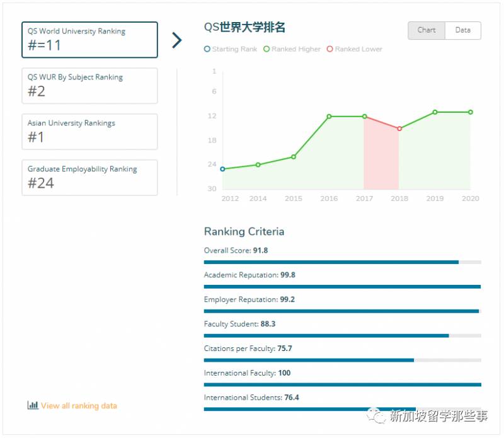Click the red shaded 2017–2018 chart region
The width and height of the screenshot is (504, 438).
coord(381,161)
